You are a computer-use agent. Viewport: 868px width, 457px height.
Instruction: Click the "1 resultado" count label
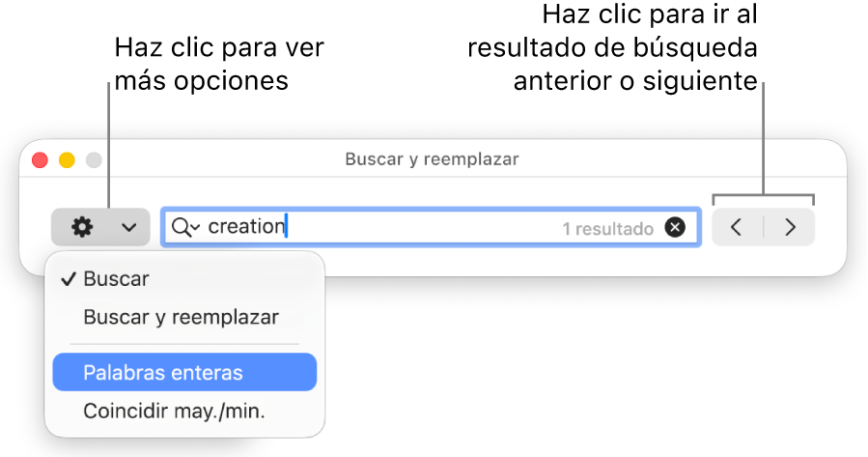608,229
